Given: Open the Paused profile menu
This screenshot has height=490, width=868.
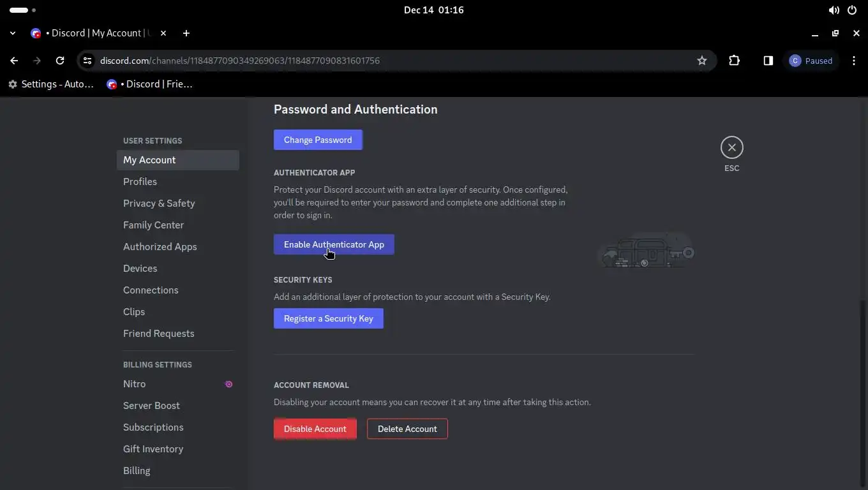Looking at the screenshot, I should click(811, 61).
